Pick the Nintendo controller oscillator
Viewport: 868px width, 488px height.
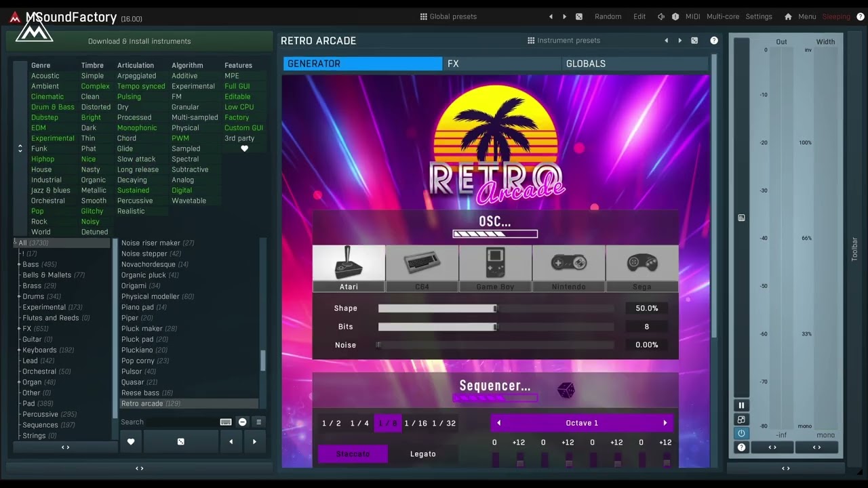click(x=568, y=268)
